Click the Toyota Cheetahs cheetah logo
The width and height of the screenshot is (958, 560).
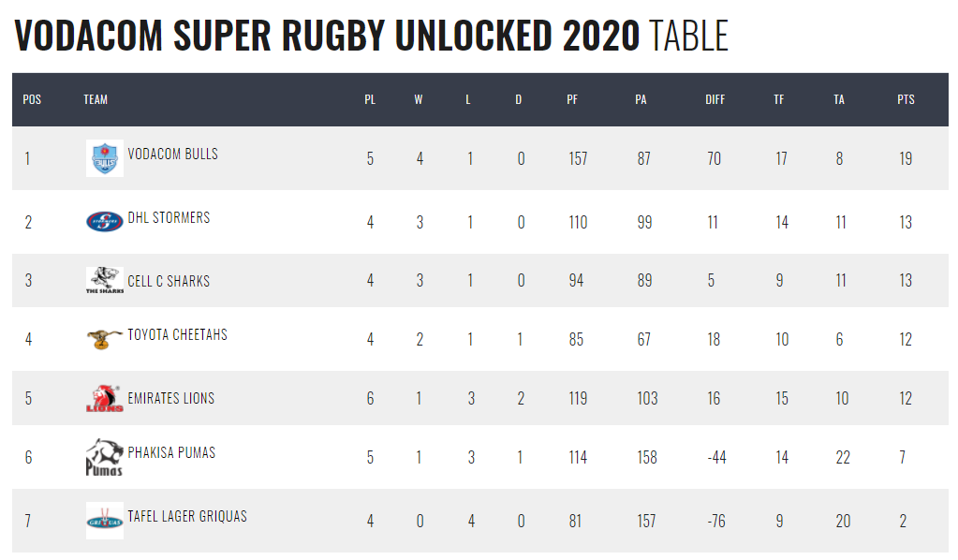105,339
